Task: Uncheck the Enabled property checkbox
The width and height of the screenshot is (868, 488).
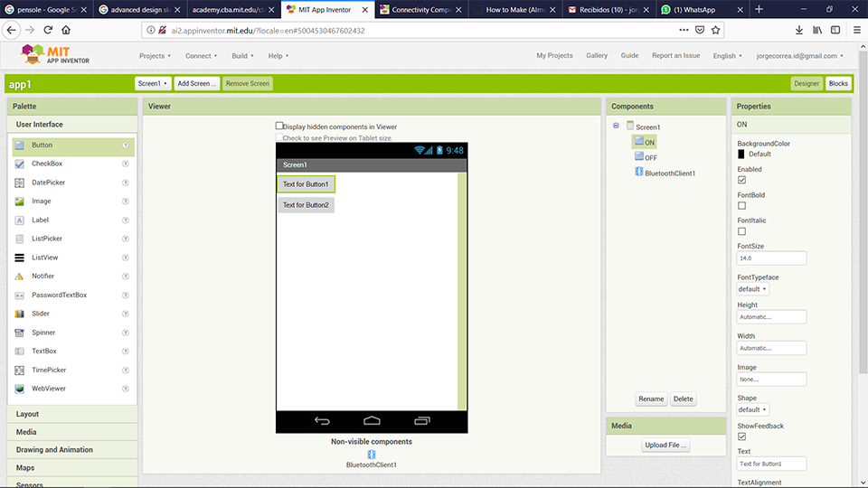Action: pos(741,180)
